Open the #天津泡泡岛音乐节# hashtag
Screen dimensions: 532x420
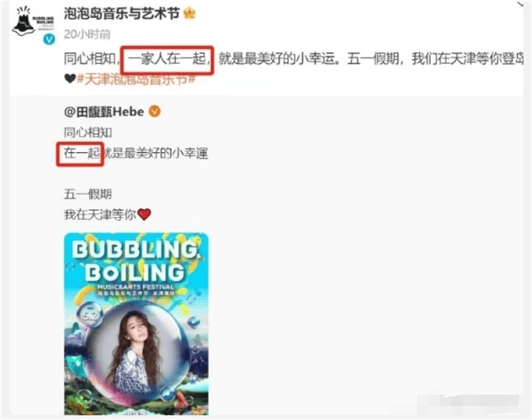click(136, 79)
